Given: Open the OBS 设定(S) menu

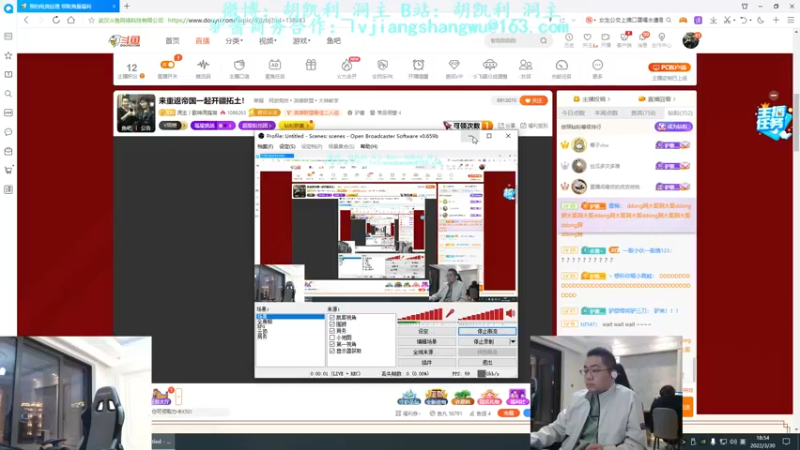Looking at the screenshot, I should coord(287,146).
